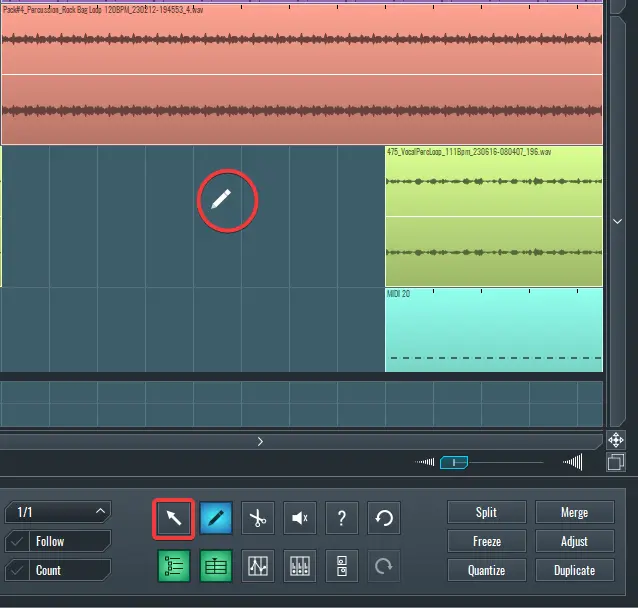Click the device rack icon
Image resolution: width=638 pixels, height=608 pixels.
(x=342, y=566)
